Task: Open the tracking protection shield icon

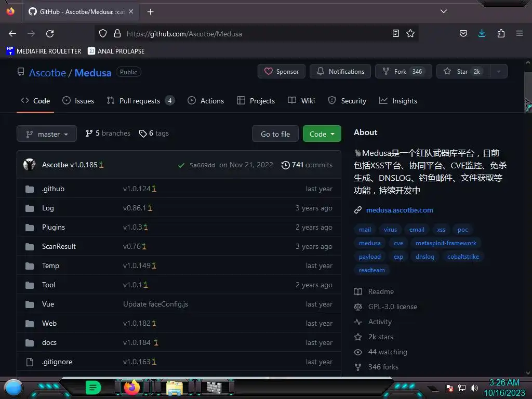Action: coord(103,34)
